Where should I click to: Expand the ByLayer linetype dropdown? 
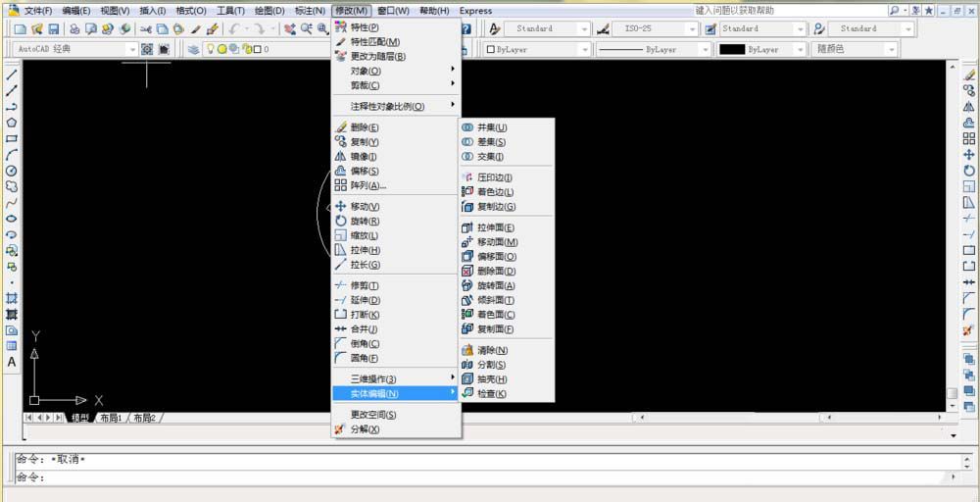[705, 49]
